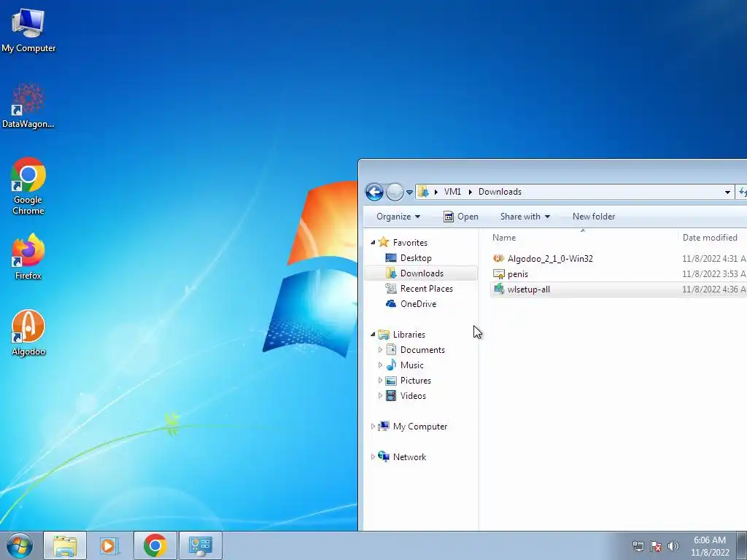Open OneDrive in the navigation pane
The height and width of the screenshot is (560, 747).
[x=418, y=304]
